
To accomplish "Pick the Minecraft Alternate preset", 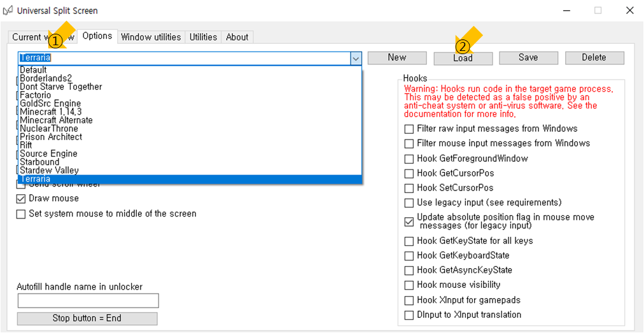I will [x=190, y=120].
